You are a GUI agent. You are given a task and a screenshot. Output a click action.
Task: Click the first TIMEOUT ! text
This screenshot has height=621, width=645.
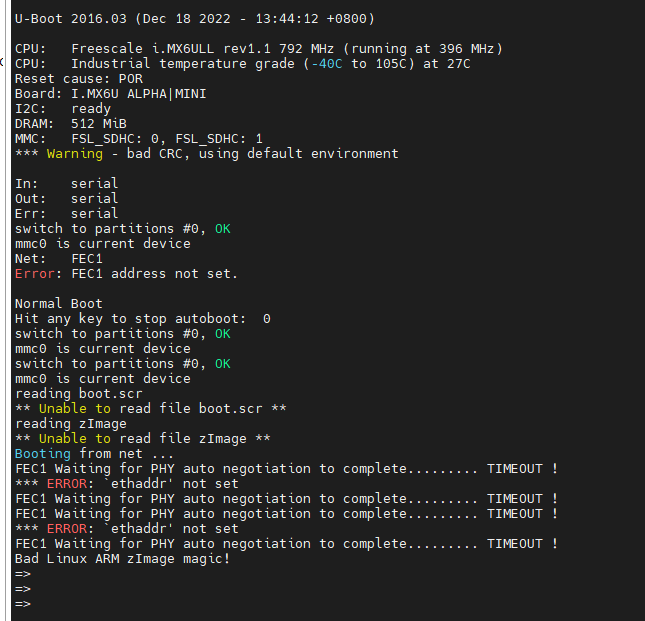pyautogui.click(x=522, y=468)
